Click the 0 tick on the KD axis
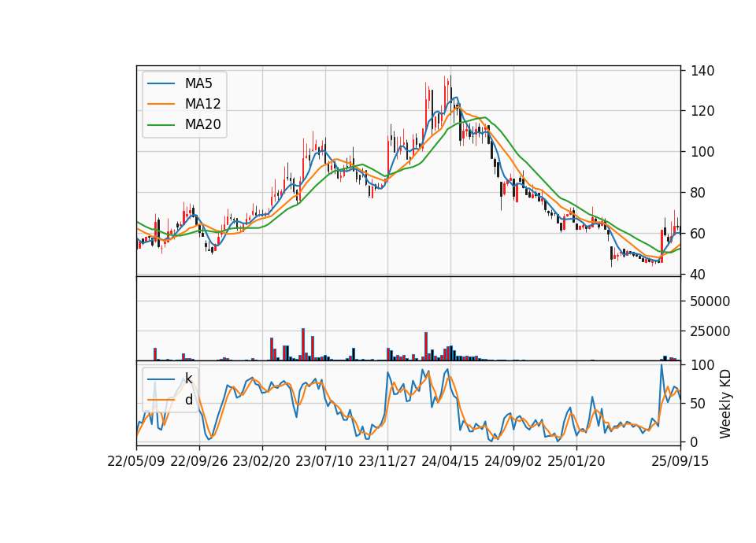 [x=695, y=441]
